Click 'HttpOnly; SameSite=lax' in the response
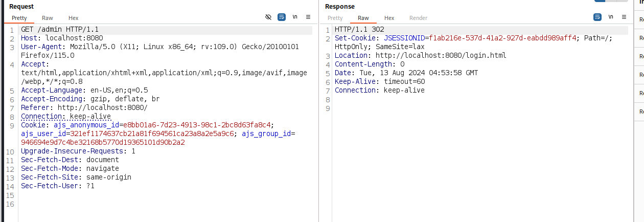 click(380, 47)
